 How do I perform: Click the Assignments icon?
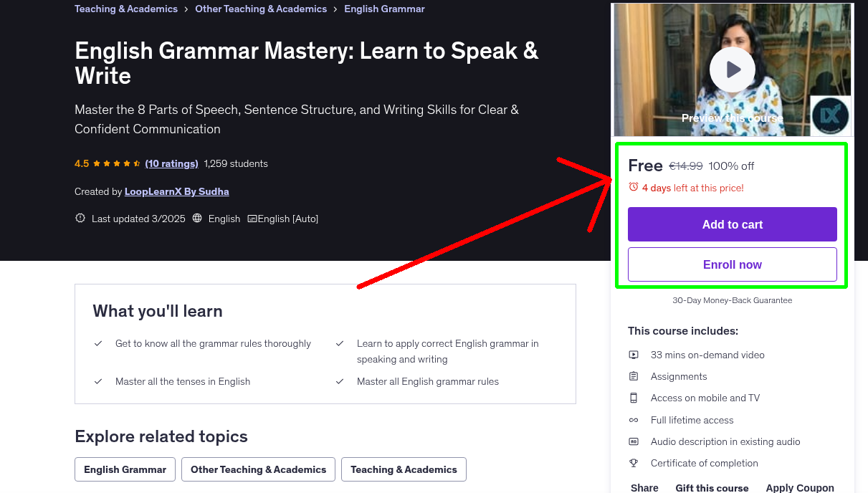click(634, 375)
